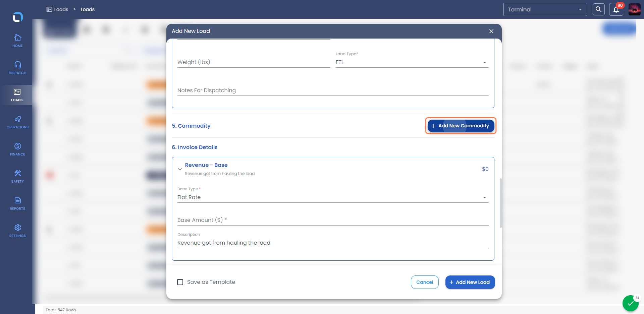Click Add New Commodity button
The height and width of the screenshot is (314, 644).
[461, 126]
